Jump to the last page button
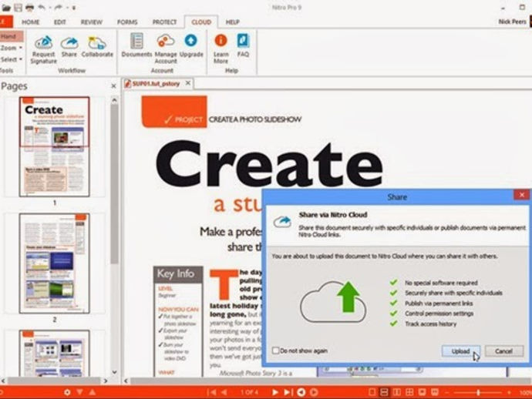 [x=288, y=392]
